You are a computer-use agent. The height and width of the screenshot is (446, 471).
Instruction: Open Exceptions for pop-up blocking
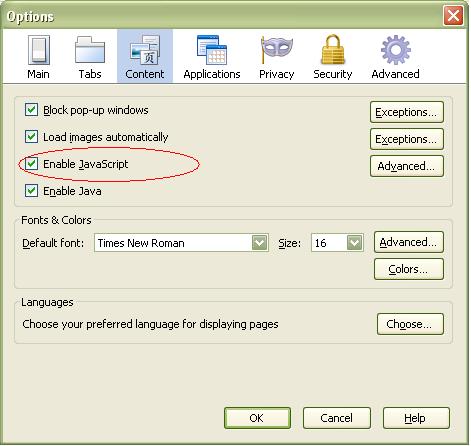click(407, 112)
